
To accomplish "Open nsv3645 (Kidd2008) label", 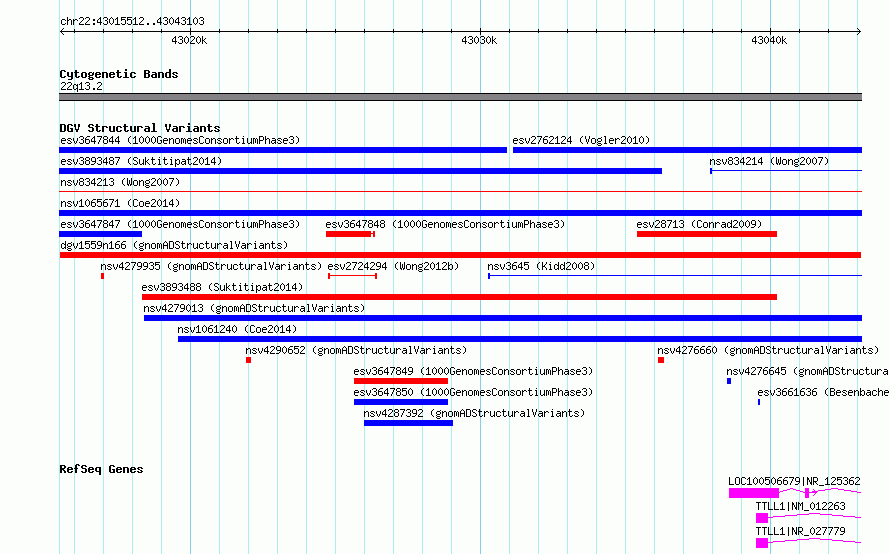I will point(541,266).
